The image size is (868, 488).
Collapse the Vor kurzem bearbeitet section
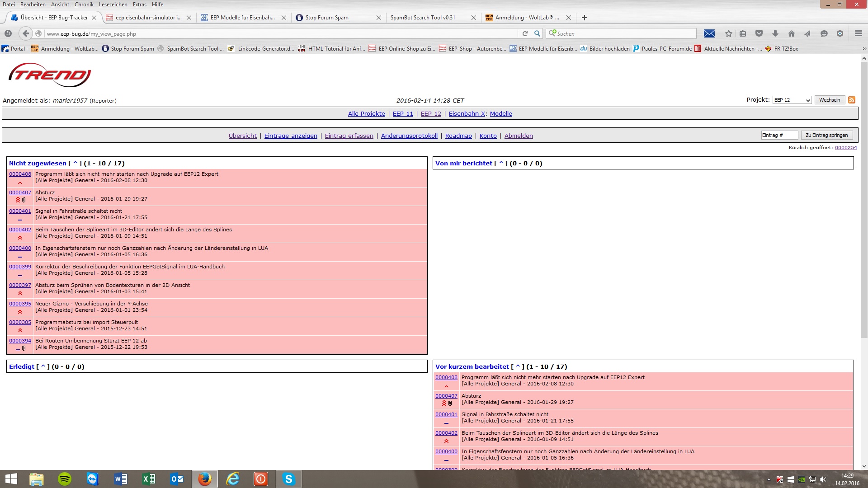pos(518,367)
